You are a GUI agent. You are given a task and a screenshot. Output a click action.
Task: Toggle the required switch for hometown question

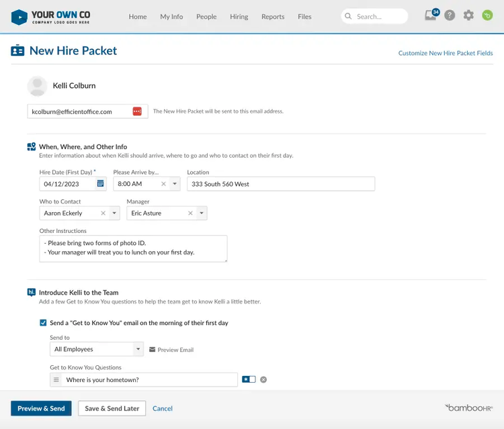[249, 379]
